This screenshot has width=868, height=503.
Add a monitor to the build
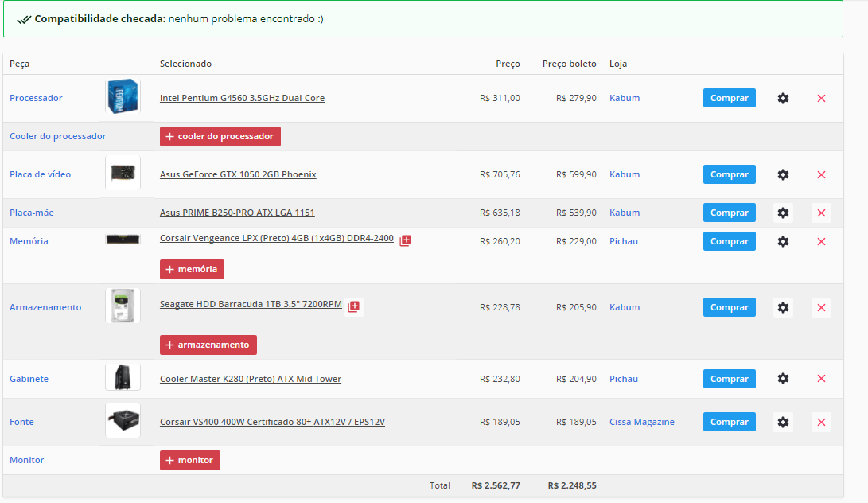[190, 460]
